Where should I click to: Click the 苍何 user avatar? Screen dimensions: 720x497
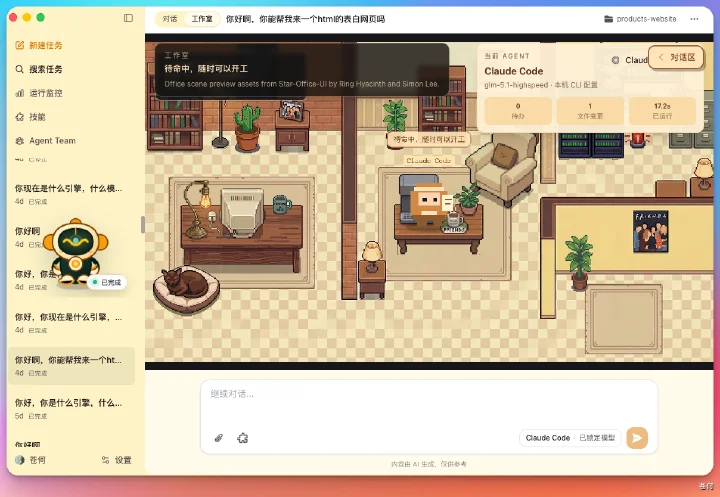point(19,460)
